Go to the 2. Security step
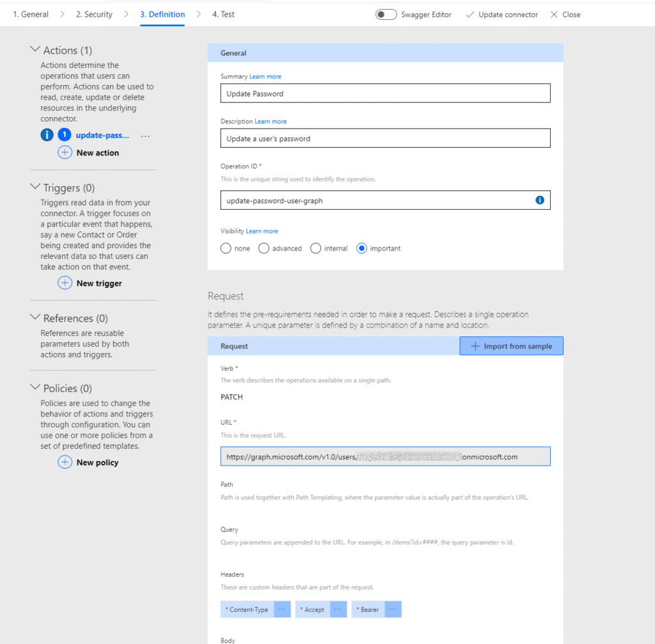The width and height of the screenshot is (655, 644). pos(94,14)
